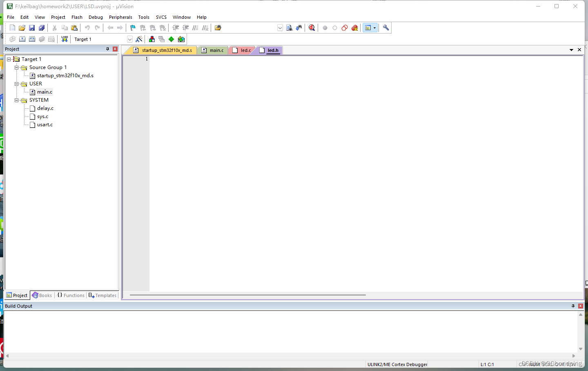Image resolution: width=588 pixels, height=371 pixels.
Task: Open the Target 1 selection dropdown
Action: click(x=129, y=39)
